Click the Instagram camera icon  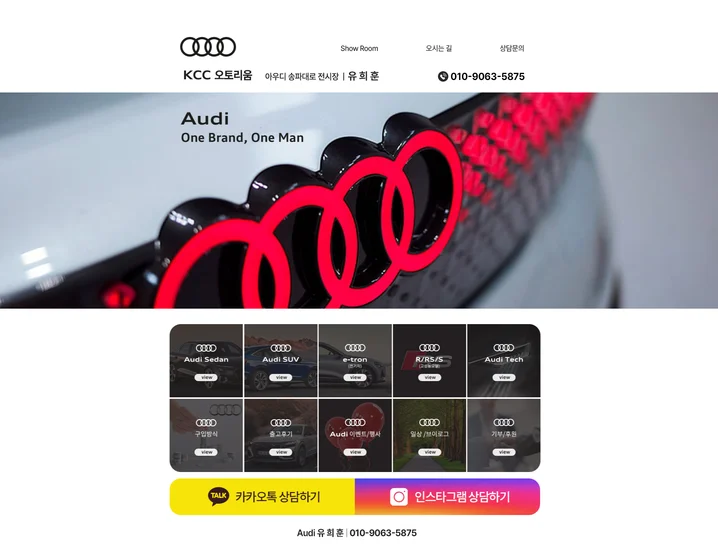tap(399, 497)
